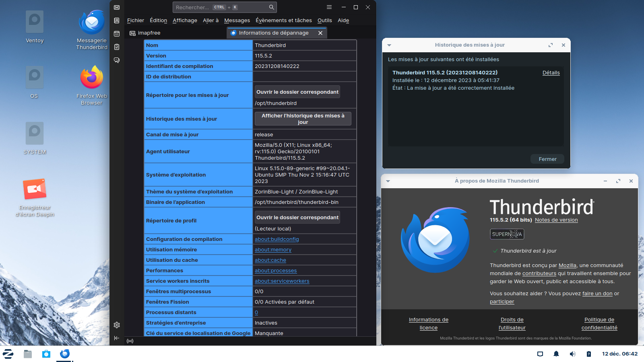
Task: Open the about:processes link
Action: 276,271
